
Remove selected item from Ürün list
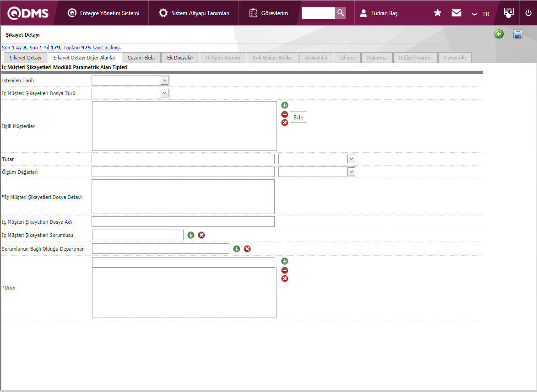point(285,270)
